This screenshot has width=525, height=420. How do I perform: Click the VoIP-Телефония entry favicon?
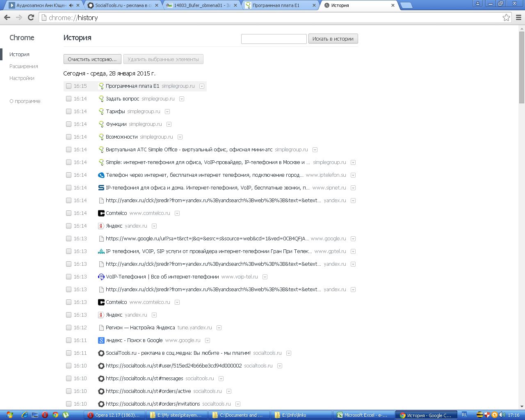coord(101,277)
